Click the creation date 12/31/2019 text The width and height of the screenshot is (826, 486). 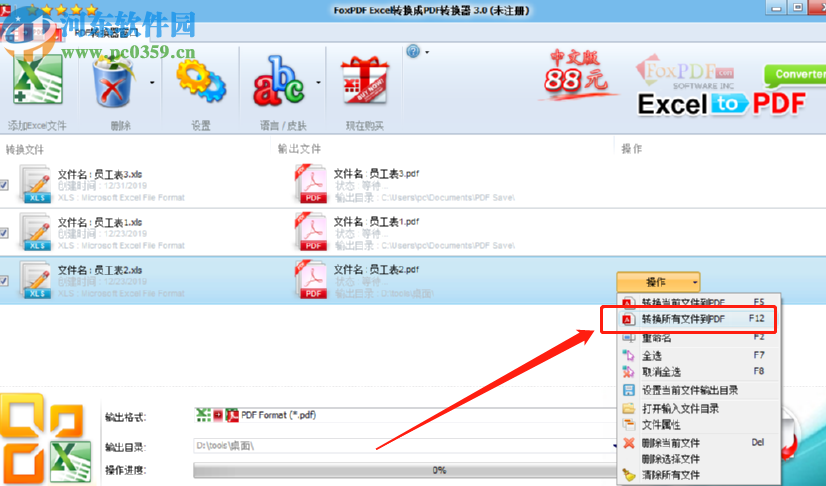pyautogui.click(x=125, y=186)
